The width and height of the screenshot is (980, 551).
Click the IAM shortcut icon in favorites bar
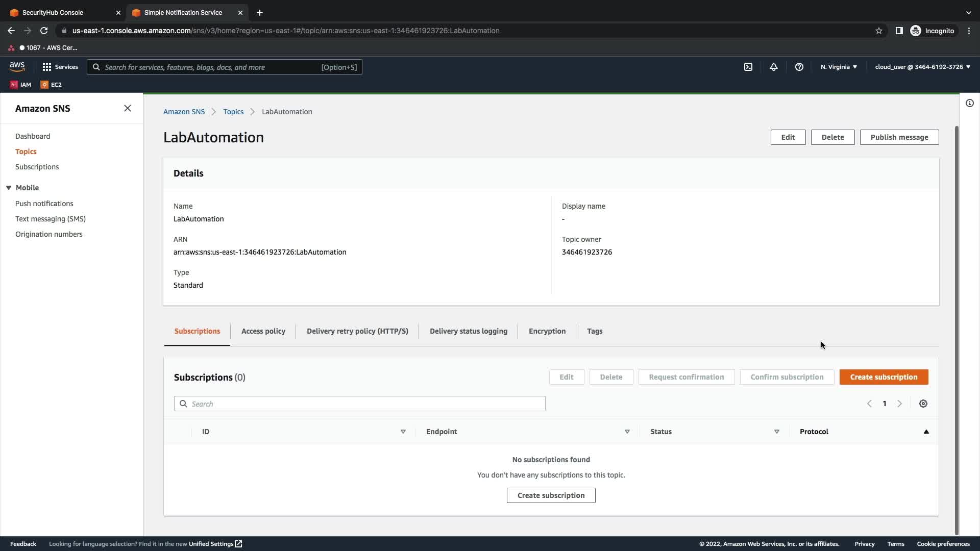tap(14, 85)
